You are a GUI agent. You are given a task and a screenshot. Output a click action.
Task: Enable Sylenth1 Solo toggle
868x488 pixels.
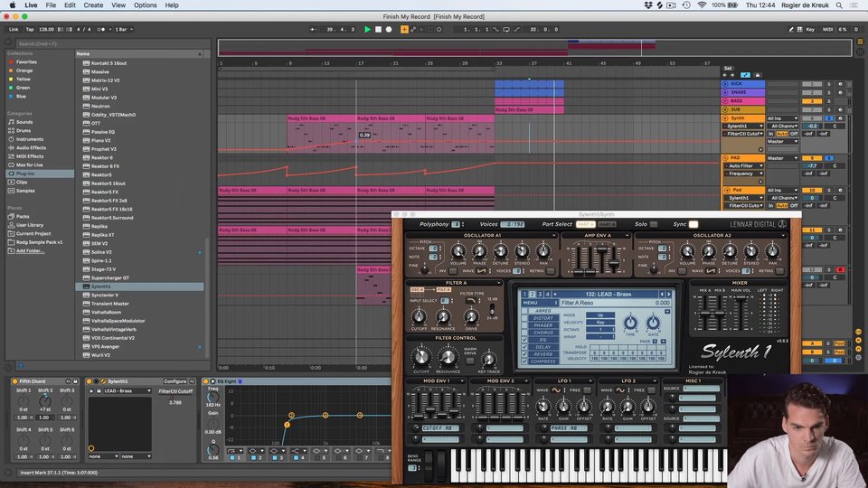click(x=654, y=225)
